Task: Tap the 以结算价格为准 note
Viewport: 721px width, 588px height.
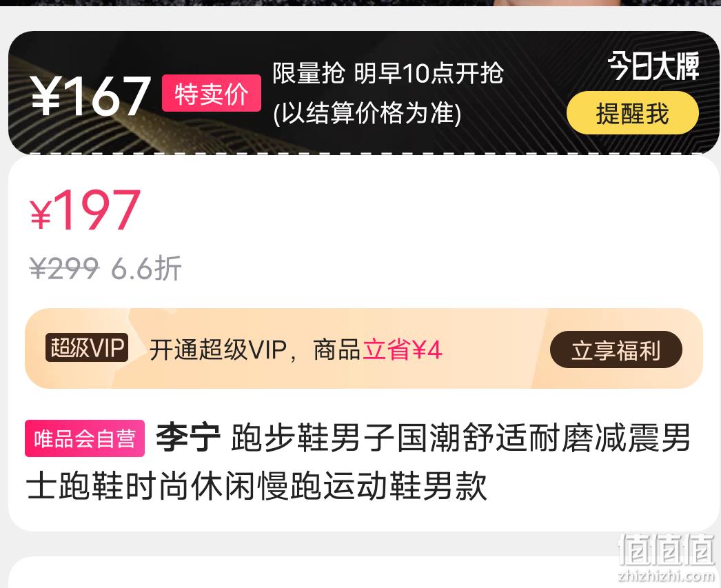Action: [367, 113]
